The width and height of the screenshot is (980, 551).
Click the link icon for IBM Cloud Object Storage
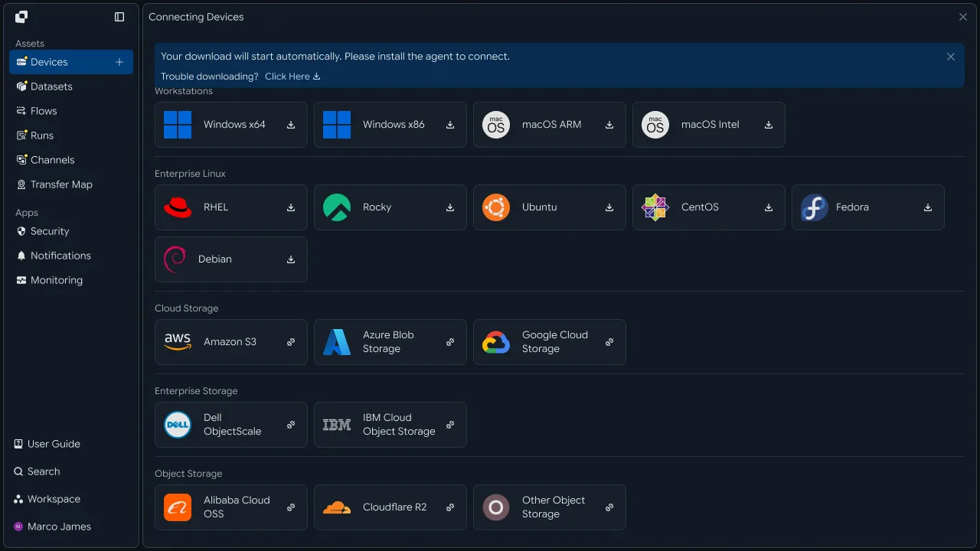[450, 425]
